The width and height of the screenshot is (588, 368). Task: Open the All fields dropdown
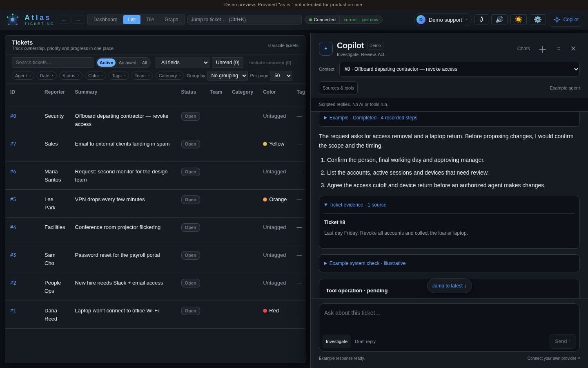click(183, 63)
